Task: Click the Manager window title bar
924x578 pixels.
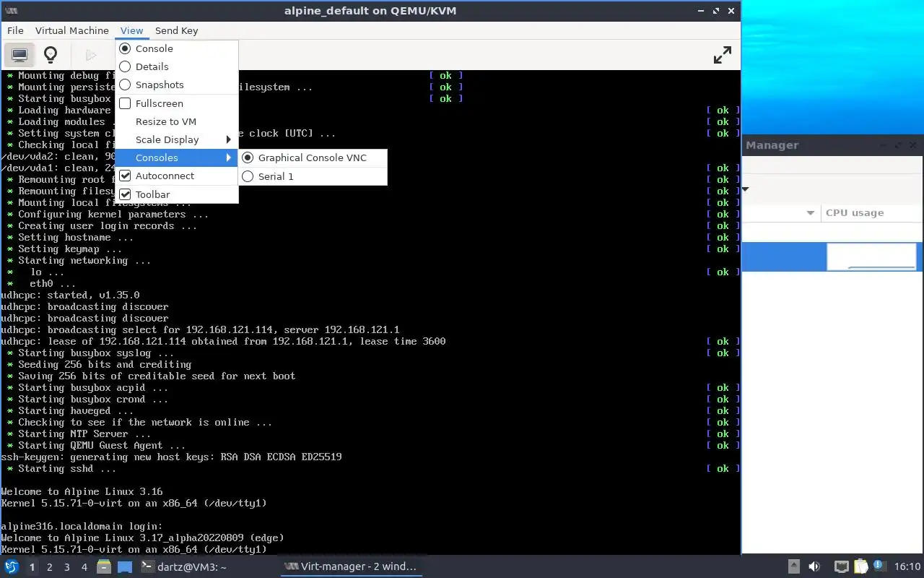Action: pos(833,145)
